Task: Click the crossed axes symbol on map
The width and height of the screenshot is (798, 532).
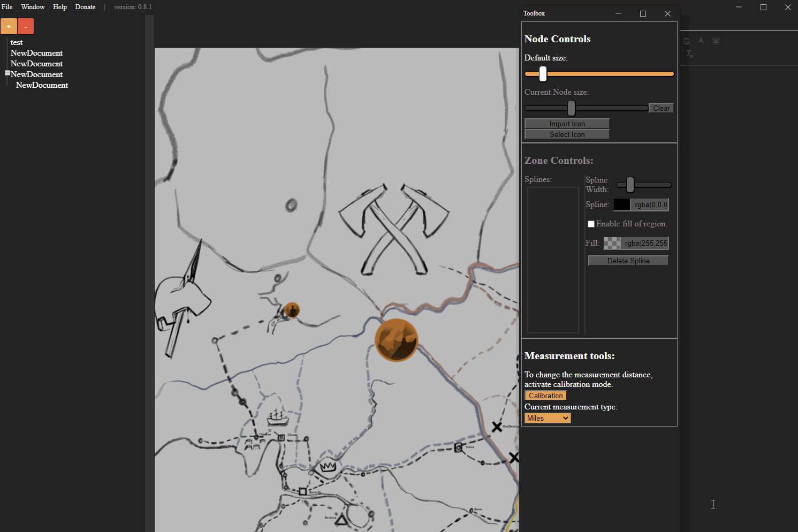Action: [x=394, y=229]
